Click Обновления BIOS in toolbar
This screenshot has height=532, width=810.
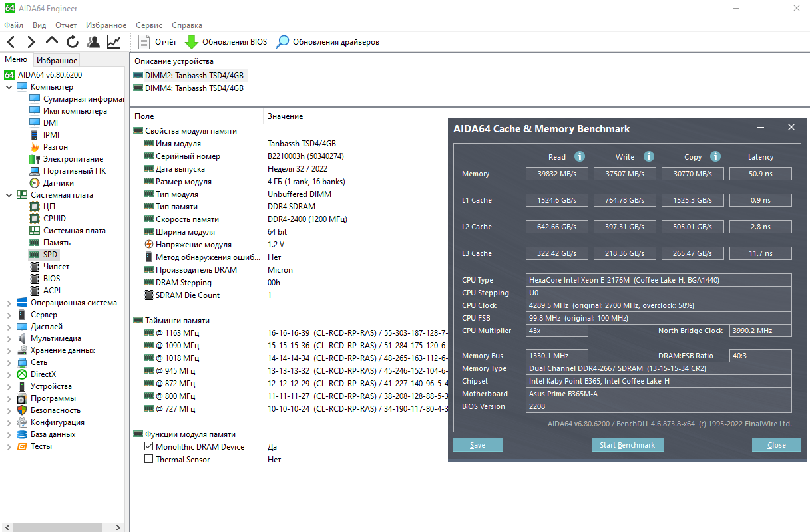point(226,42)
